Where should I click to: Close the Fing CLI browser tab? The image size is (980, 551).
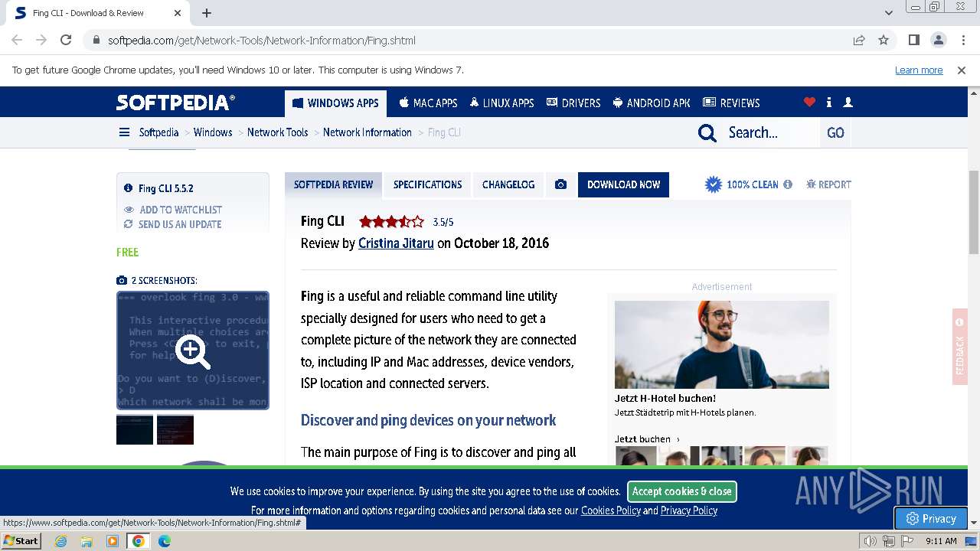coord(178,13)
